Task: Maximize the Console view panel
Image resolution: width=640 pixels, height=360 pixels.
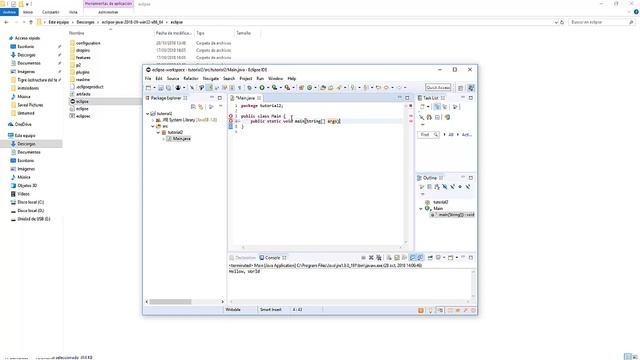Action: click(x=471, y=258)
